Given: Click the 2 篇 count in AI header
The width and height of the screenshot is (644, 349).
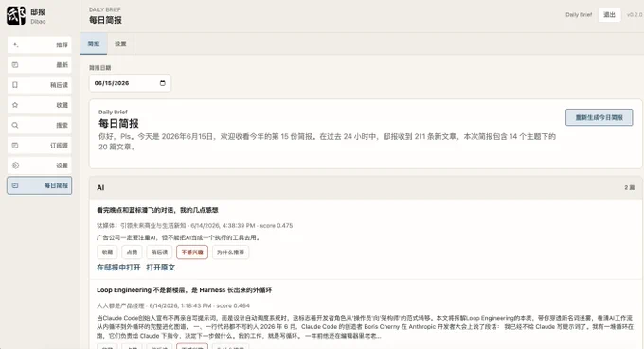Looking at the screenshot, I should (629, 187).
